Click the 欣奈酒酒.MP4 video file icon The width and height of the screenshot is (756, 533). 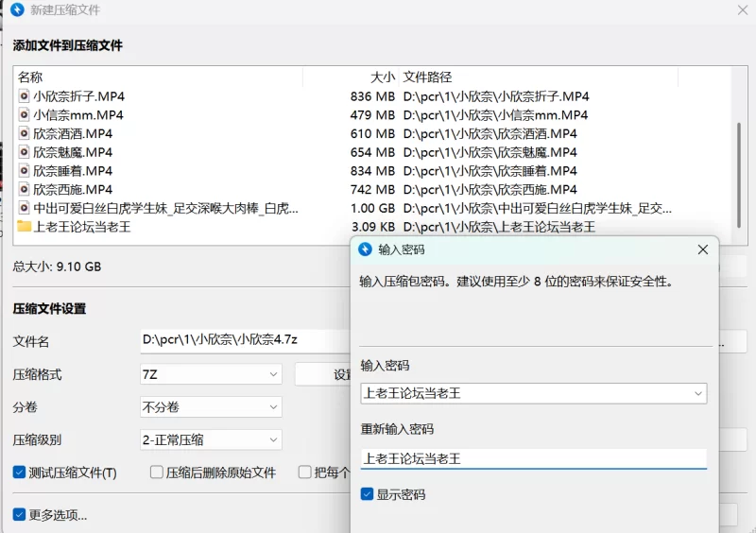point(24,134)
